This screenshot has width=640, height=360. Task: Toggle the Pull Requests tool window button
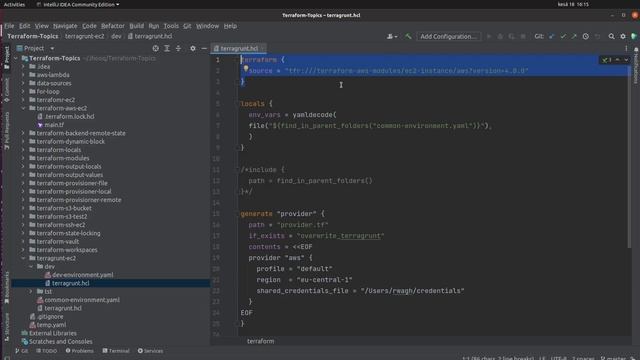point(7,131)
